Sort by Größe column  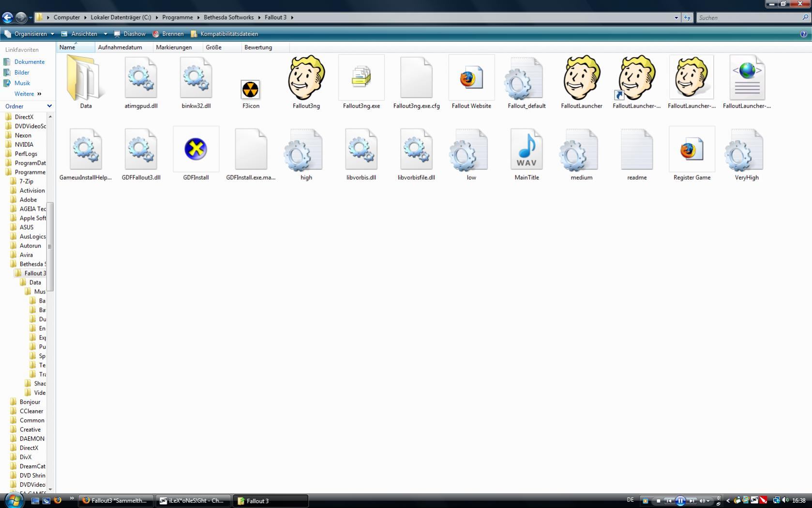(222, 47)
